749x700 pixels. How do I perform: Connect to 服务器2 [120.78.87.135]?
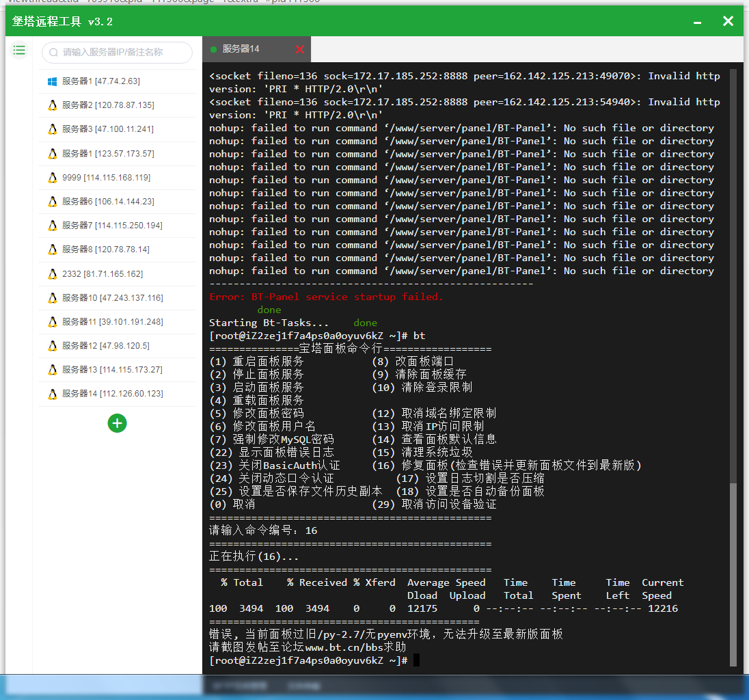117,105
